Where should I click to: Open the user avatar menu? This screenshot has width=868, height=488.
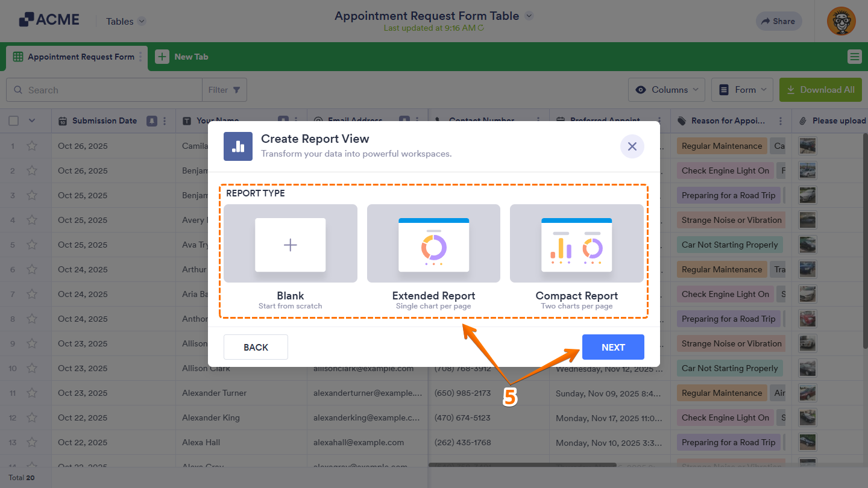click(841, 21)
